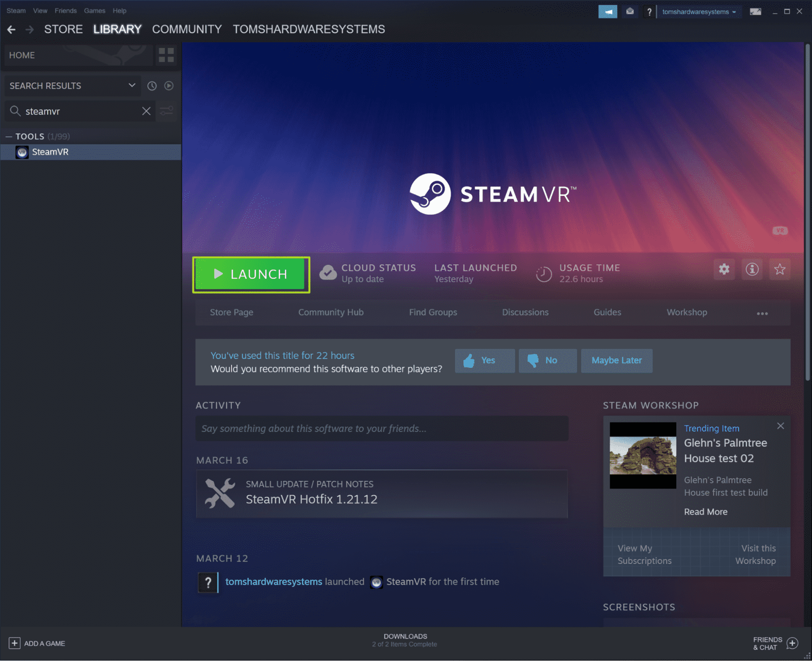
Task: Open friends and chat plus icon
Action: [x=792, y=643]
